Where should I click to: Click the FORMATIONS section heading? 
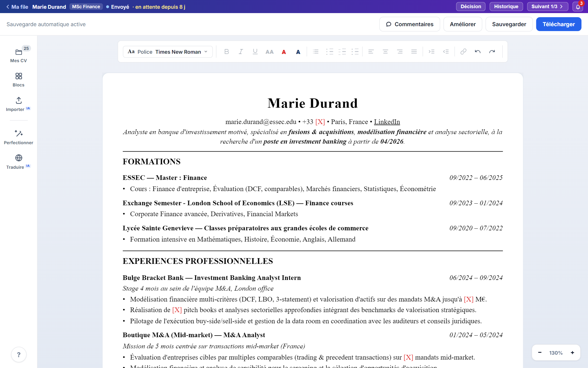coord(152,162)
